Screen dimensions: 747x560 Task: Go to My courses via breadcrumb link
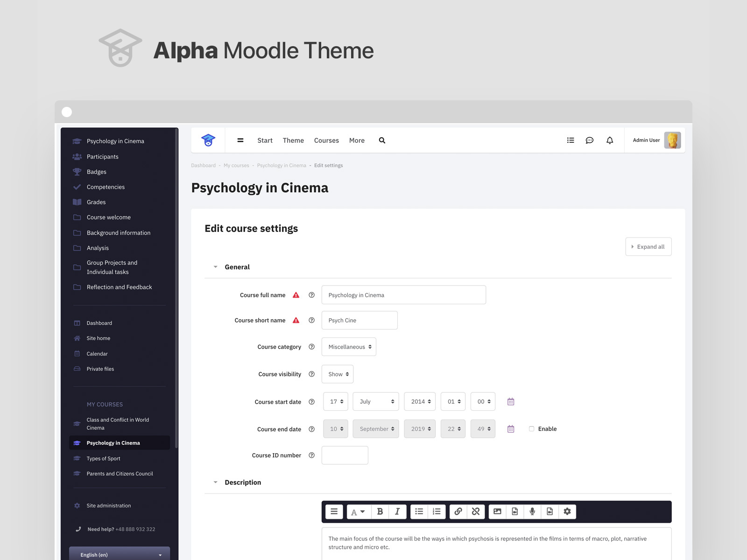click(x=236, y=165)
